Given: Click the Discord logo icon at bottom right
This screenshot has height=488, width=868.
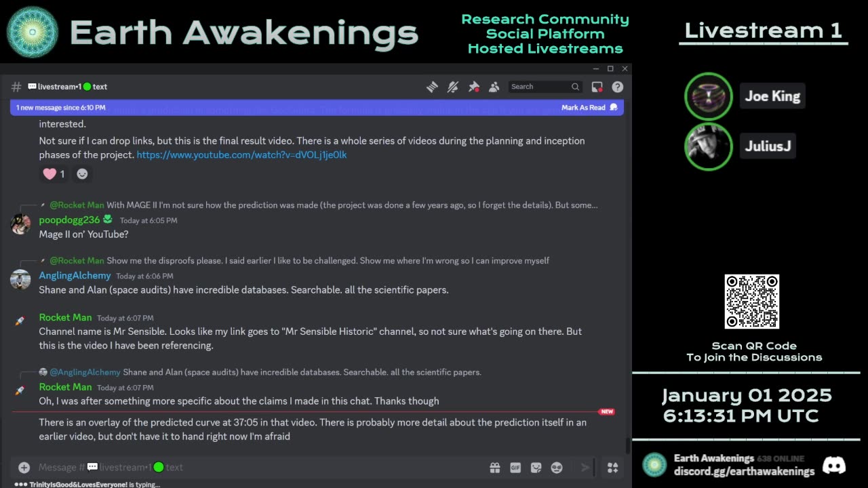Looking at the screenshot, I should click(833, 465).
